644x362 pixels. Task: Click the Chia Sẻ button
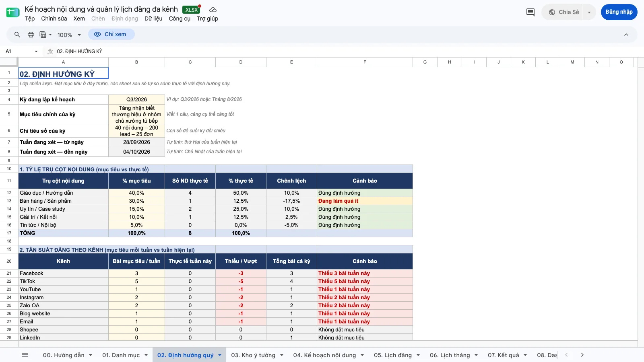tap(564, 12)
